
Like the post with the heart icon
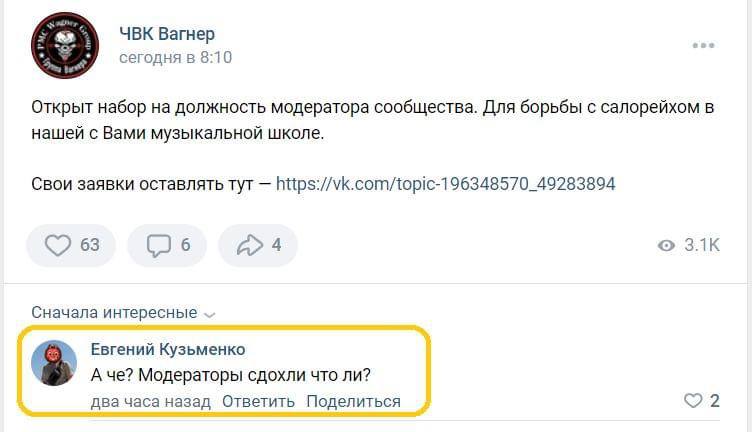60,245
